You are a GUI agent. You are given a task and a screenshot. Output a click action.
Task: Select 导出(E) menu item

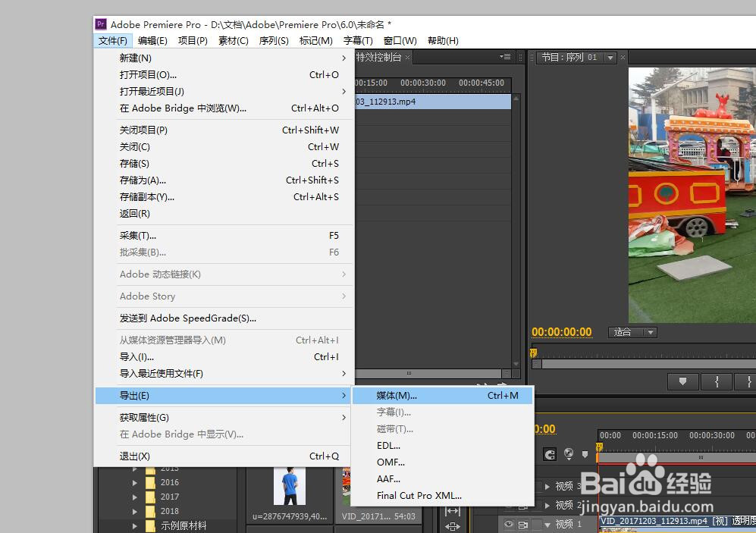point(224,396)
